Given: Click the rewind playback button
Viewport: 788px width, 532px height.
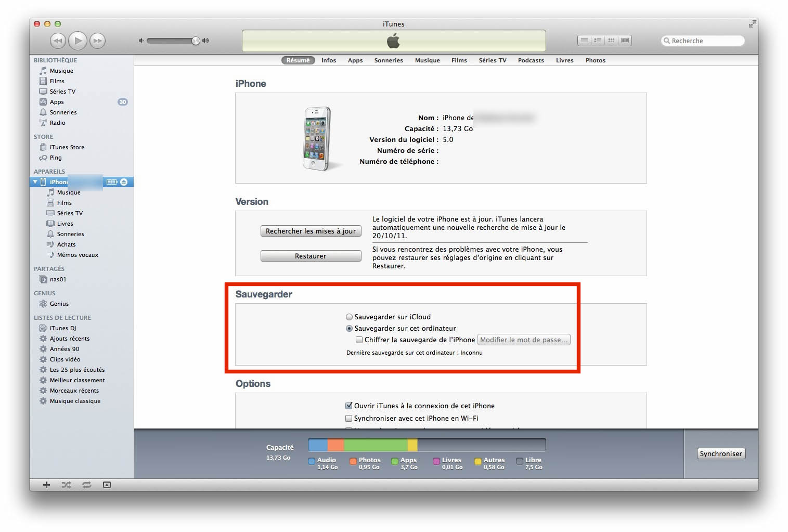Looking at the screenshot, I should tap(58, 41).
